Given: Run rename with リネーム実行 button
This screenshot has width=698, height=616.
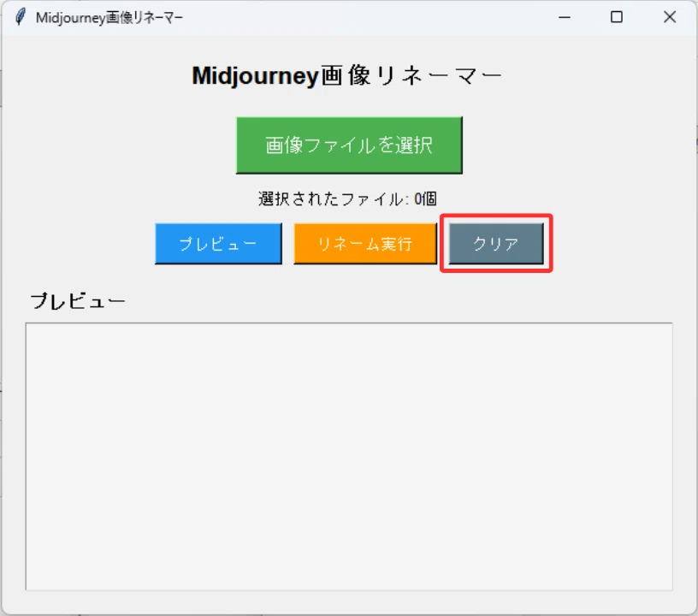Looking at the screenshot, I should point(365,244).
